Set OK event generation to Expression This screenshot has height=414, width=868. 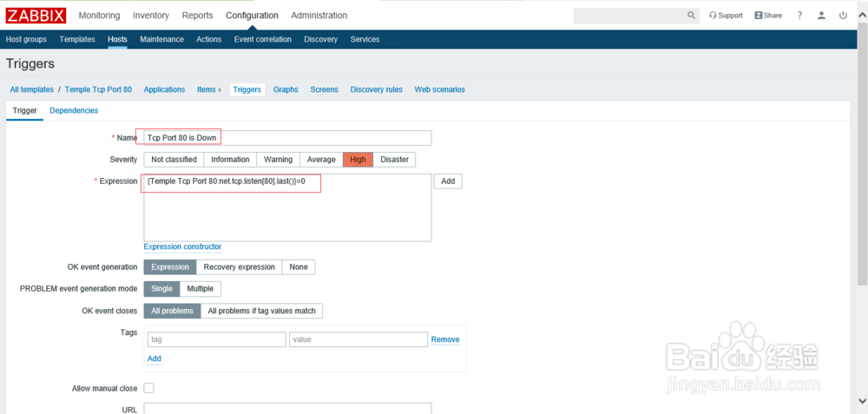[x=170, y=266]
